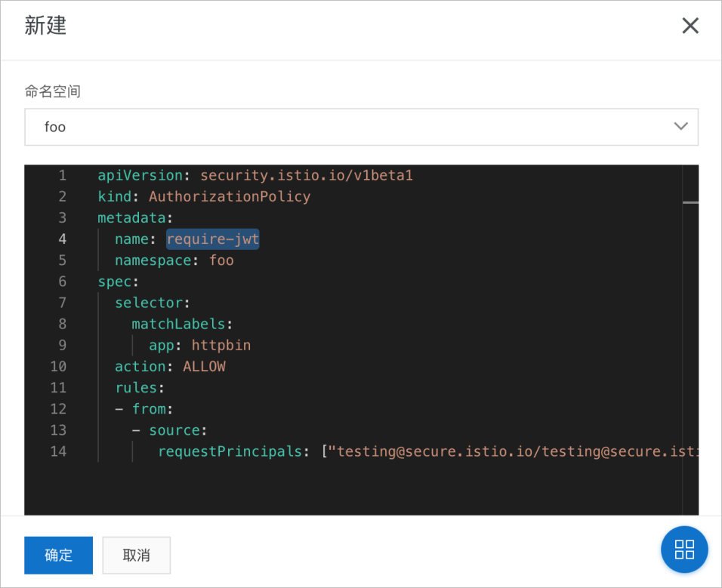Expand the namespace chevron arrow
The image size is (722, 588).
(x=680, y=126)
